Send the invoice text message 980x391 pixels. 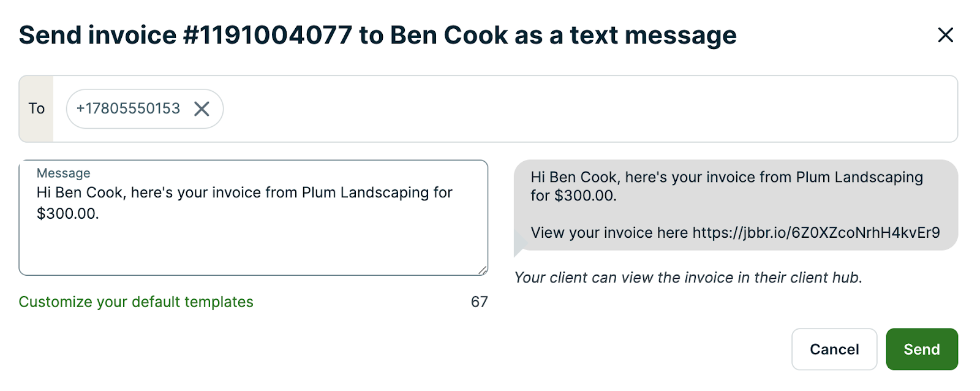pos(921,349)
